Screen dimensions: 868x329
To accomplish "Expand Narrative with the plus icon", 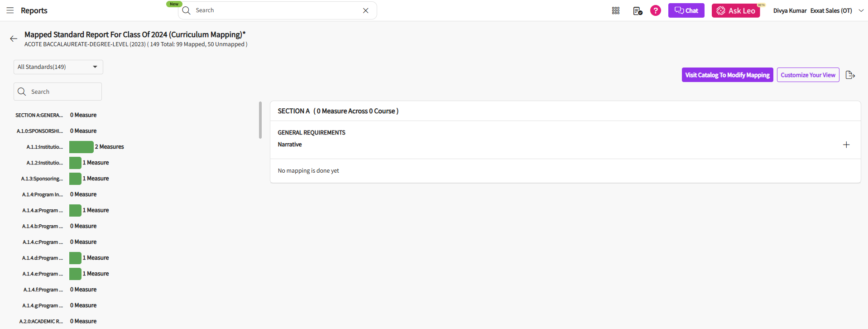I will [x=846, y=145].
